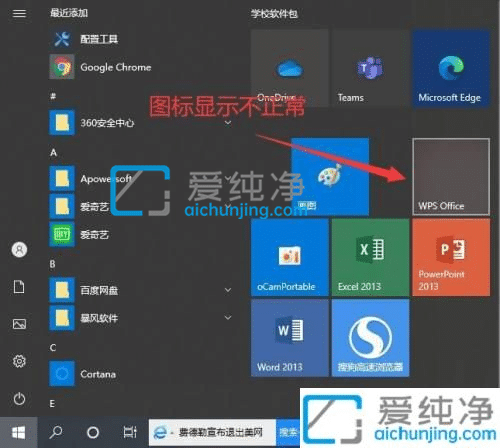Click the C letter header
The width and height of the screenshot is (500, 448).
pos(53,348)
